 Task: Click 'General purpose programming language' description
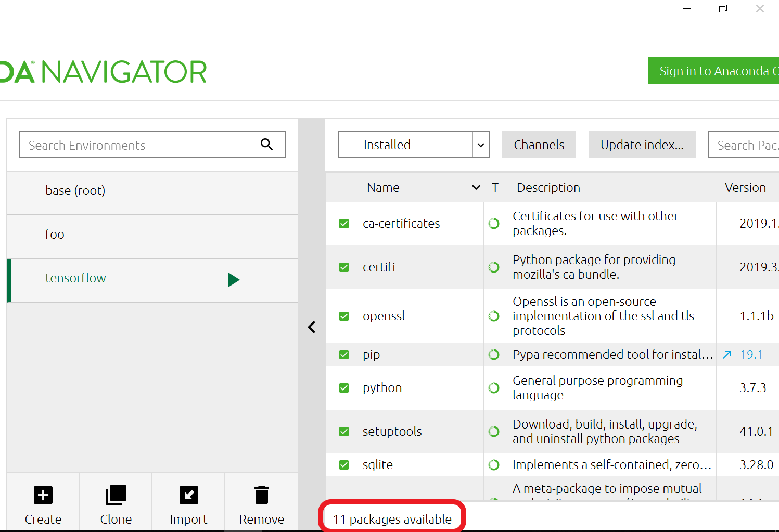click(x=598, y=388)
